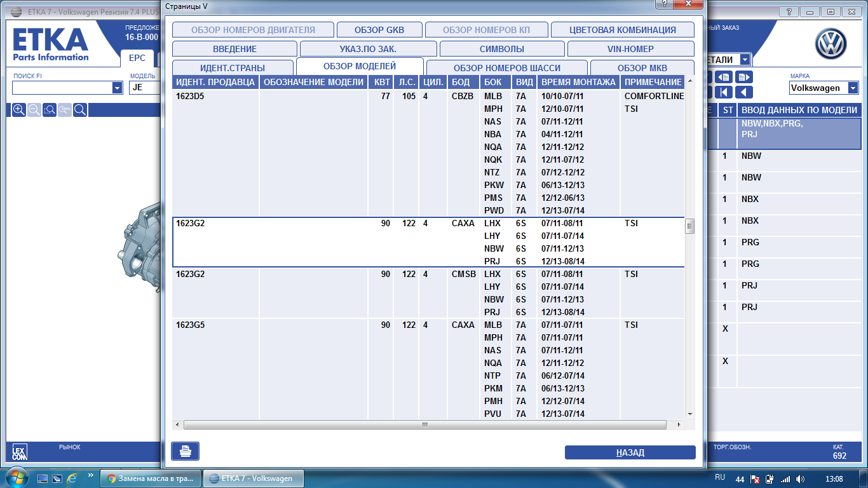The height and width of the screenshot is (488, 868).
Task: Select the ОБЗОР МОДЕЛЕЙ tab
Action: [360, 66]
